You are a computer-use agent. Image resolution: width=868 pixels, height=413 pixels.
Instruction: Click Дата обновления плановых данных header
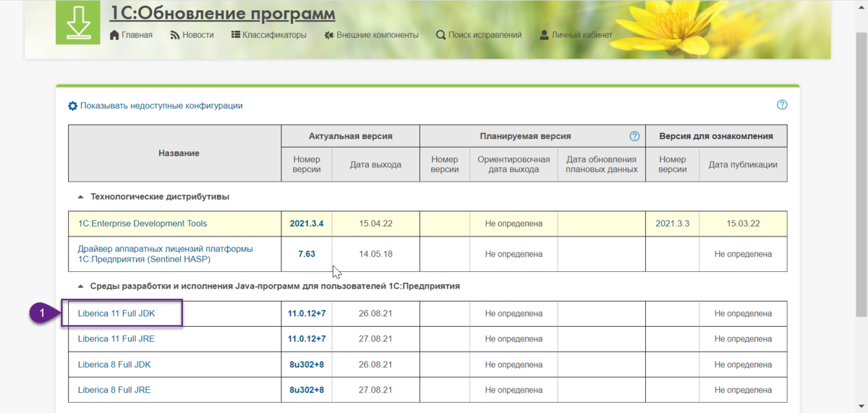(x=601, y=164)
